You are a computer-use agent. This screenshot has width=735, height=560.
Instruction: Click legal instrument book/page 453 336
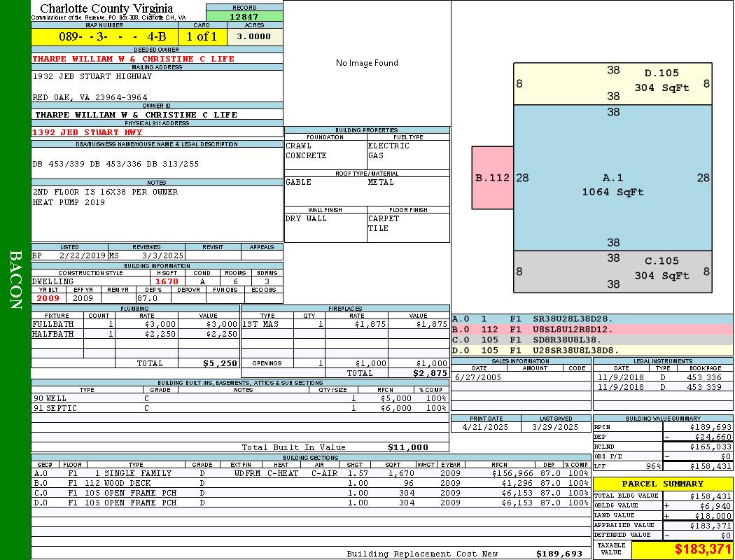tap(704, 377)
